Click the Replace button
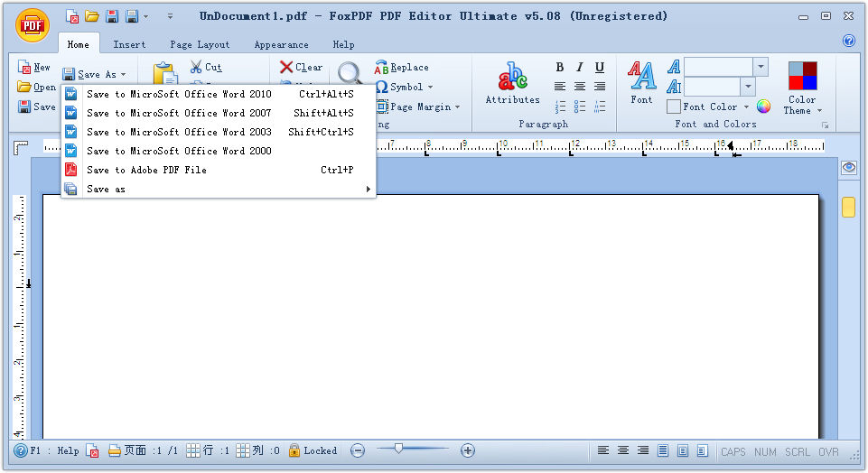This screenshot has height=473, width=868. coord(401,67)
